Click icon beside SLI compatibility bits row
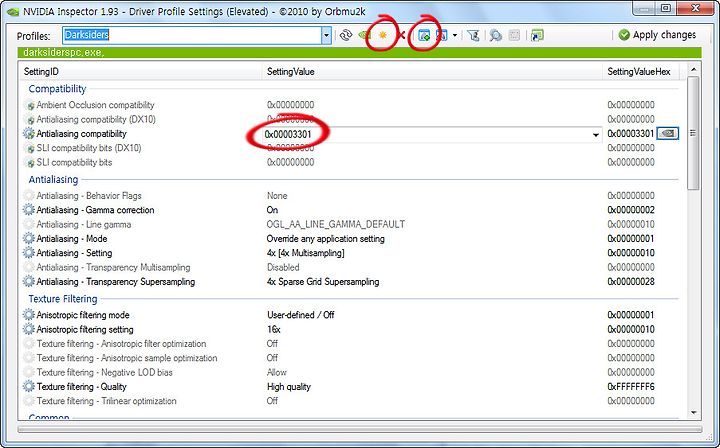Viewport: 720px width, 448px height. [x=29, y=162]
